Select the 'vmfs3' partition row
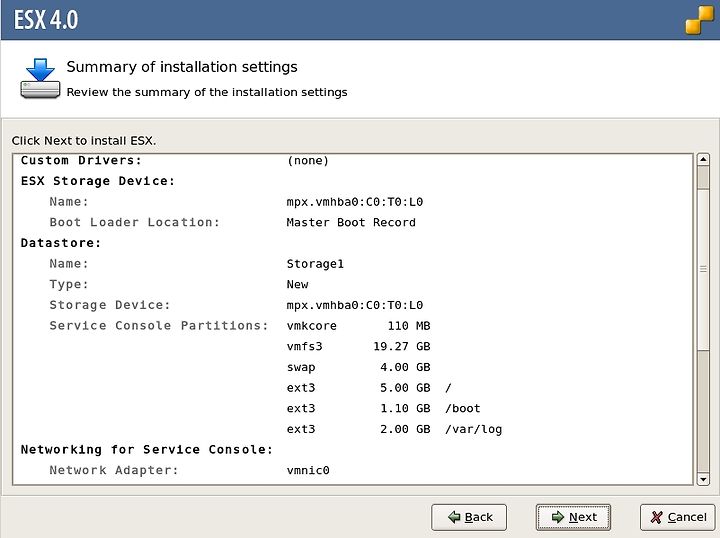The width and height of the screenshot is (720, 538). point(358,347)
